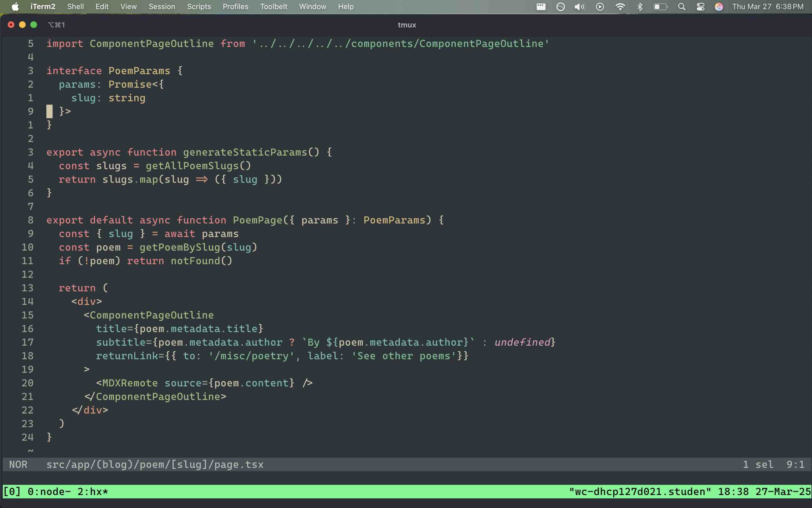Click the italic 'undefined' on subtitle line
812x508 pixels.
click(x=522, y=342)
